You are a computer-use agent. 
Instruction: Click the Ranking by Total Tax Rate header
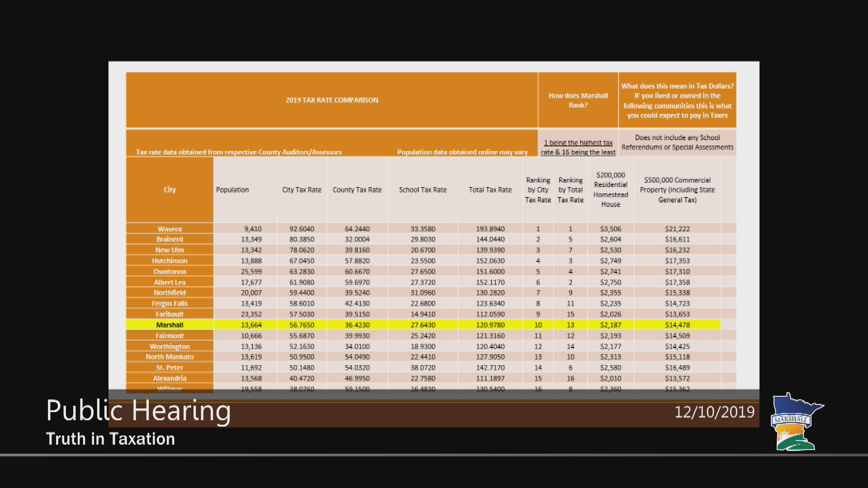tap(571, 190)
